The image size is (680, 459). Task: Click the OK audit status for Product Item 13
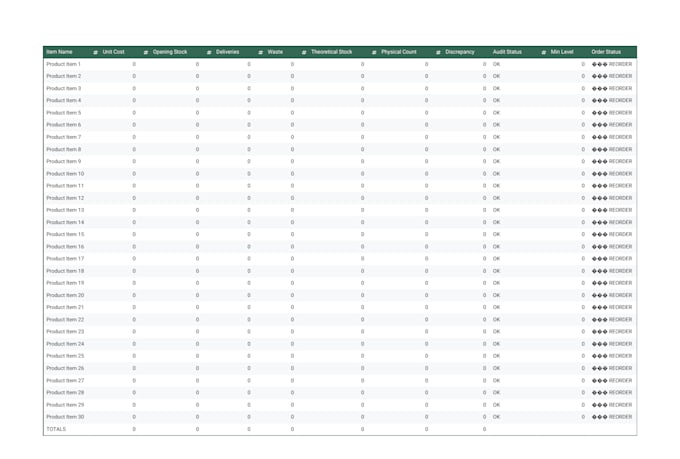[496, 210]
